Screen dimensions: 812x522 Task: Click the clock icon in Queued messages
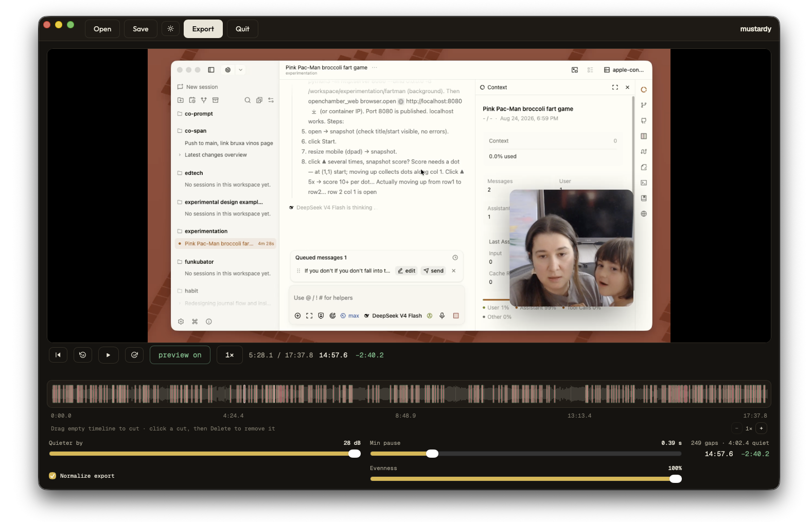455,258
